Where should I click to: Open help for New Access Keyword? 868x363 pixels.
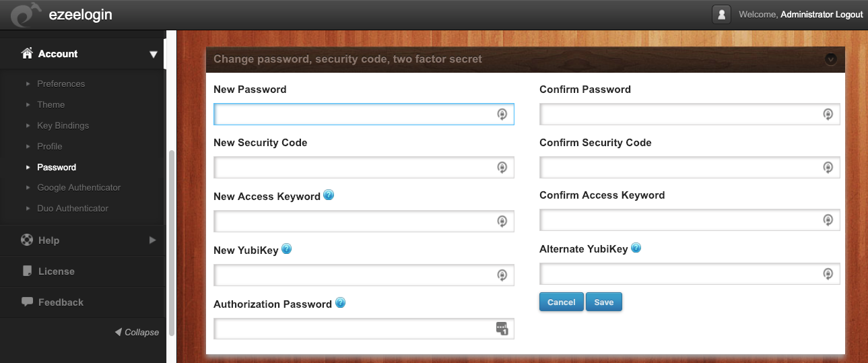(329, 195)
